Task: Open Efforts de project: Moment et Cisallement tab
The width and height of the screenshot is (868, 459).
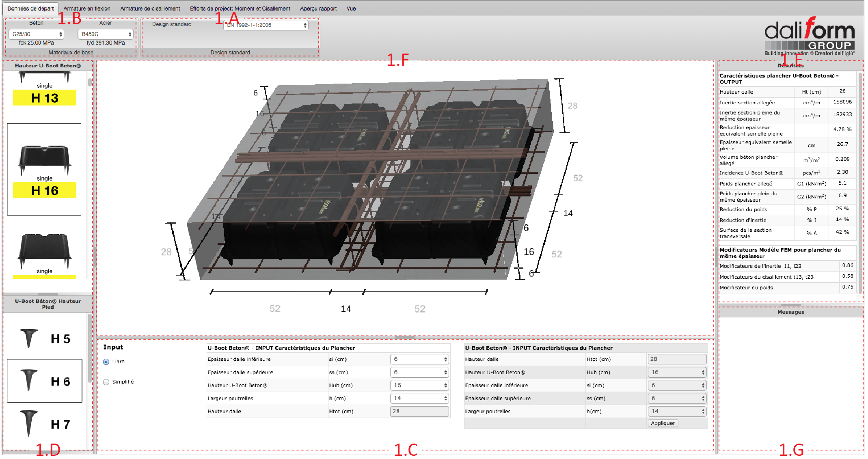Action: [x=240, y=9]
